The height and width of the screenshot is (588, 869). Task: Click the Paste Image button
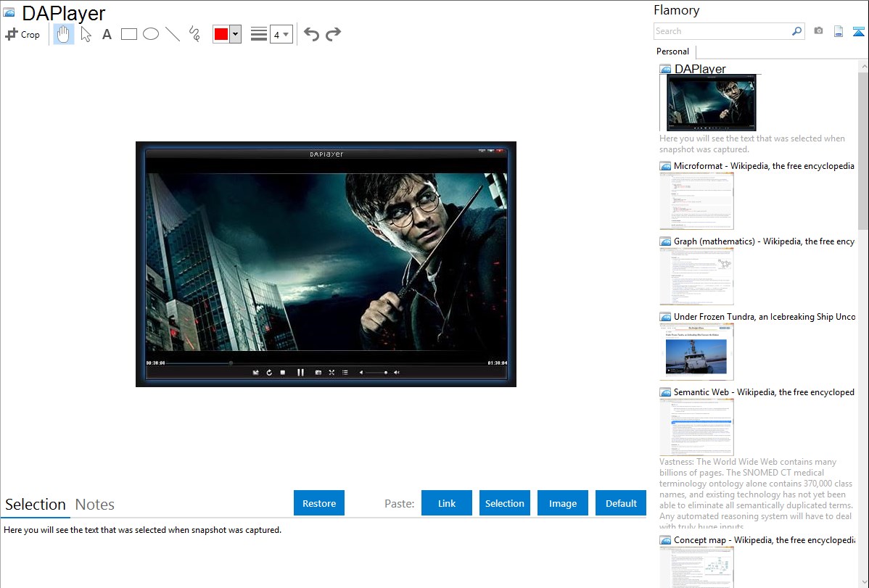(563, 503)
